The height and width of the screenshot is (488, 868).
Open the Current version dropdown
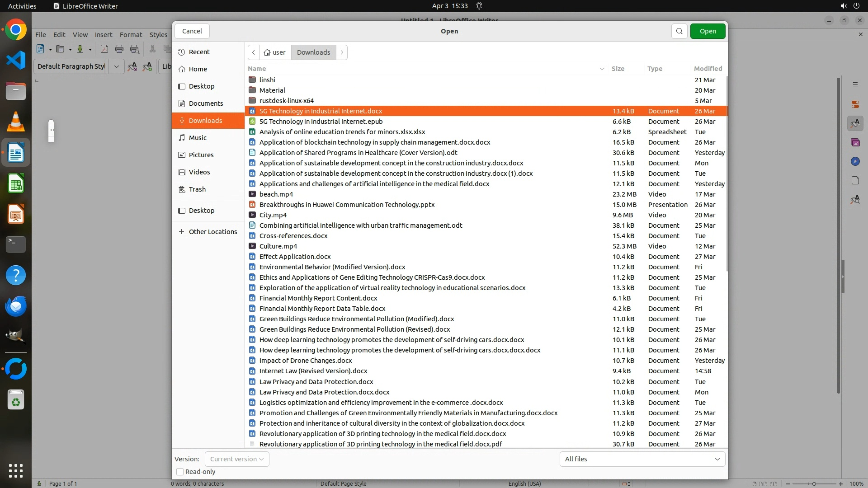pyautogui.click(x=237, y=459)
